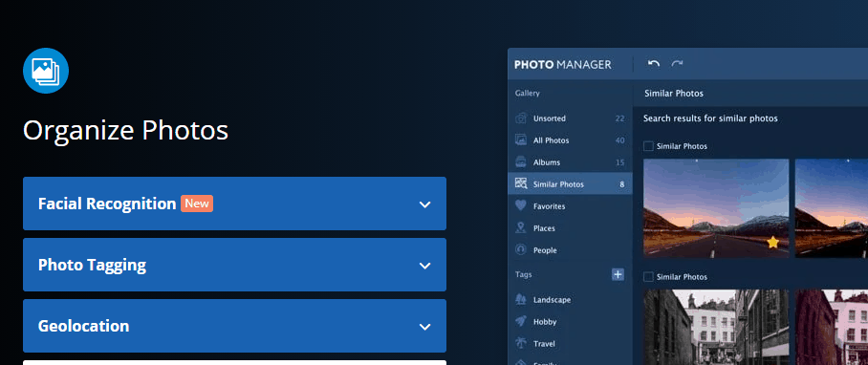Image resolution: width=868 pixels, height=365 pixels.
Task: Click the count 40 beside All Photos
Action: [620, 140]
